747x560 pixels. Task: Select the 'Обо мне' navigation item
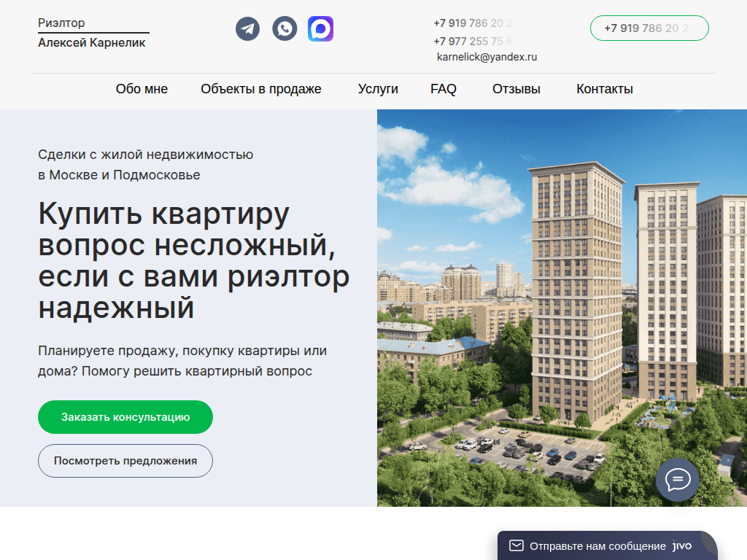click(142, 89)
